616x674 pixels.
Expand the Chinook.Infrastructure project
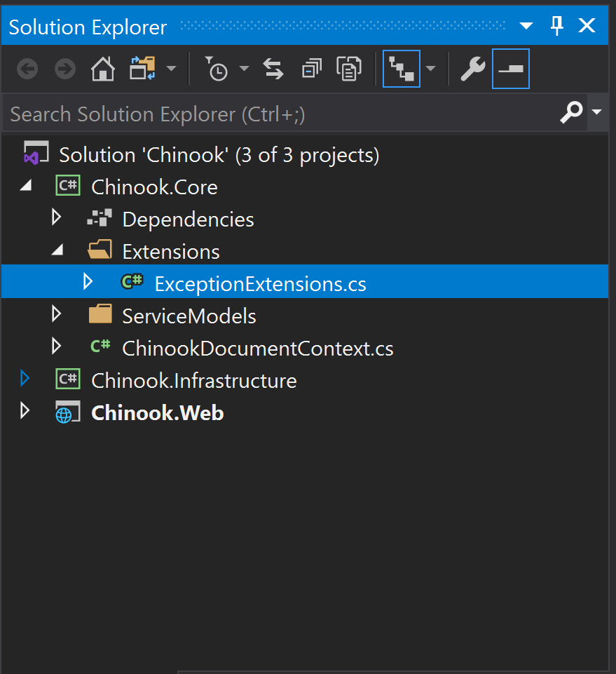click(x=25, y=379)
